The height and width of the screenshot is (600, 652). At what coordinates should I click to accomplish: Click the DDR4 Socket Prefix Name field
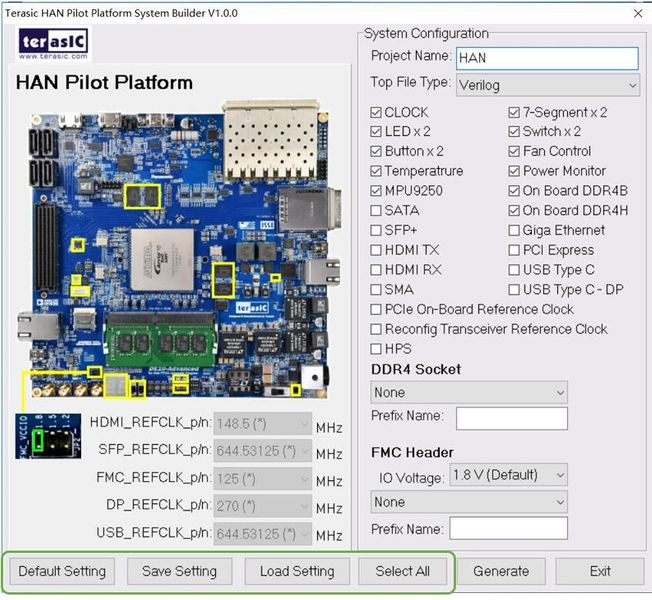point(511,418)
